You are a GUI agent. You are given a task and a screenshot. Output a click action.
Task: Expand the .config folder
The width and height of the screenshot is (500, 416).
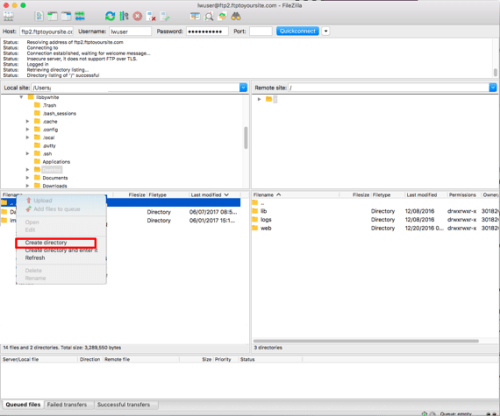coord(28,129)
